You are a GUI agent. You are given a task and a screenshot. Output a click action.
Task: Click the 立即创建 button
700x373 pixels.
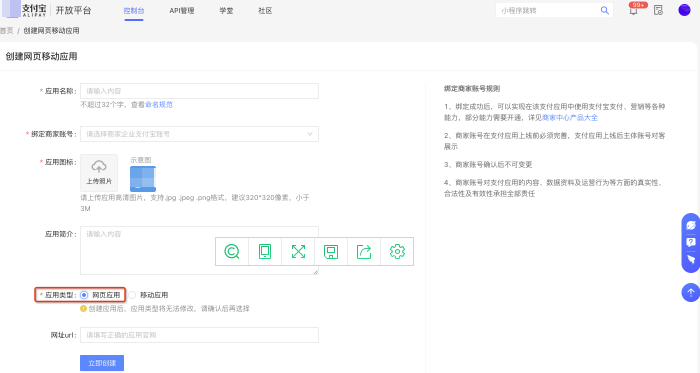pos(102,363)
